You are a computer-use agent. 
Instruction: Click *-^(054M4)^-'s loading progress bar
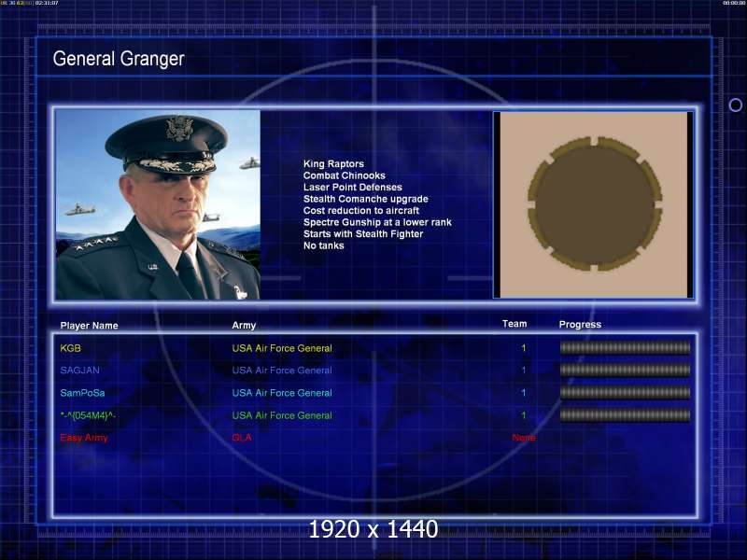tap(625, 414)
